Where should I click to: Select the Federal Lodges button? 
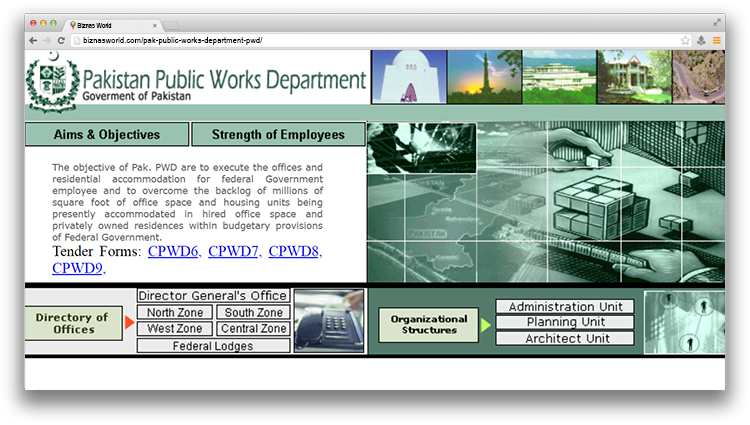[213, 346]
